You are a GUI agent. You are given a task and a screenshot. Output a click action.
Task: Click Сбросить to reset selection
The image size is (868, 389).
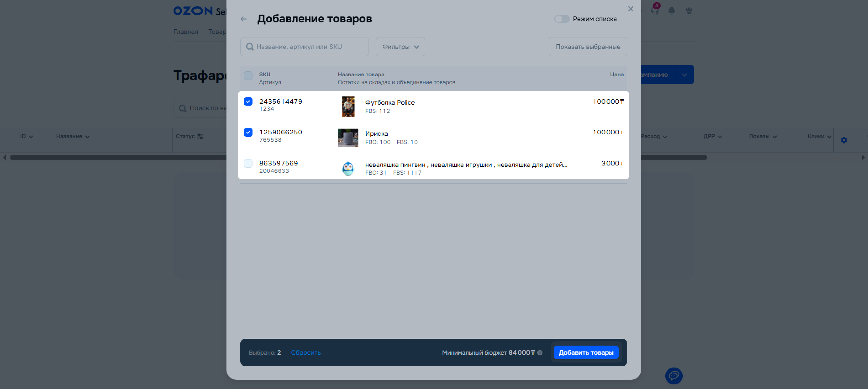coord(306,352)
